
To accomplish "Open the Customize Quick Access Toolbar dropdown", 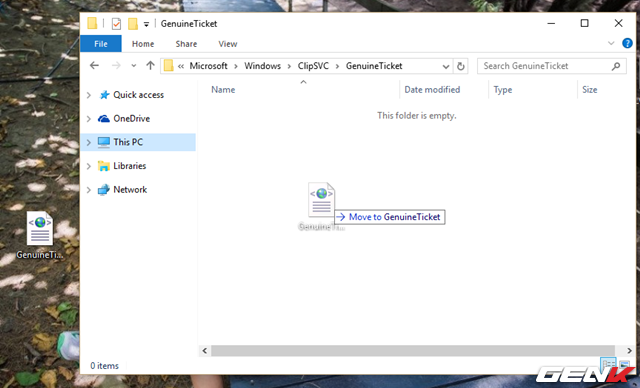I will click(x=146, y=24).
